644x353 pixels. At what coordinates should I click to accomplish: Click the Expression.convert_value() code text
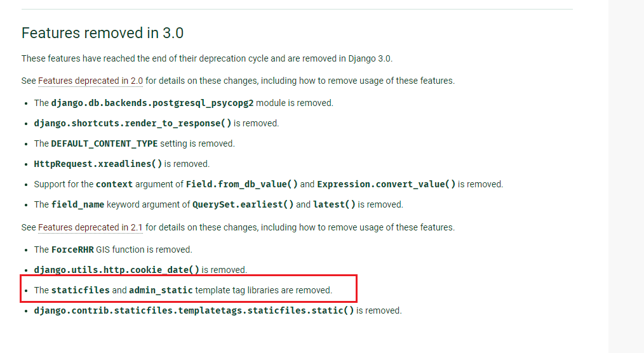[387, 184]
